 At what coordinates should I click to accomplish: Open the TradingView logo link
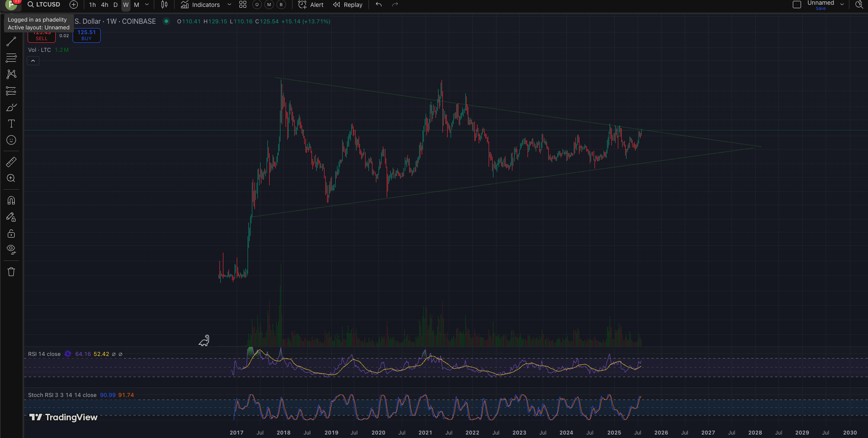click(64, 417)
